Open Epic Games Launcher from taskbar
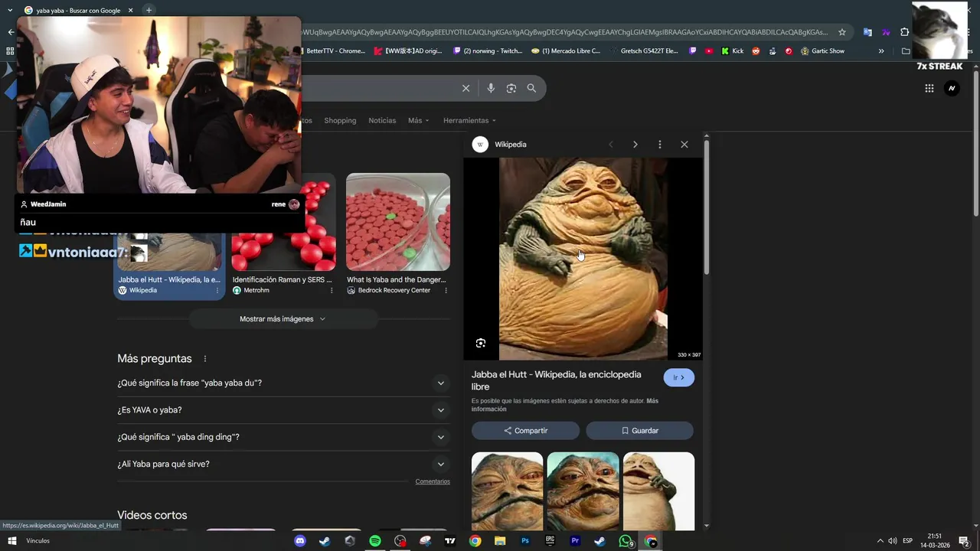The width and height of the screenshot is (980, 551). point(550,541)
